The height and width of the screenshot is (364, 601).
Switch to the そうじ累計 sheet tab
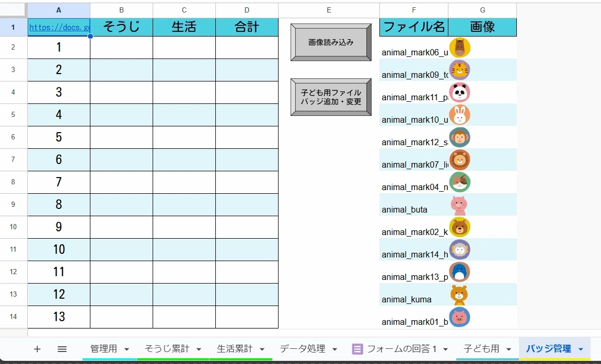(x=167, y=349)
